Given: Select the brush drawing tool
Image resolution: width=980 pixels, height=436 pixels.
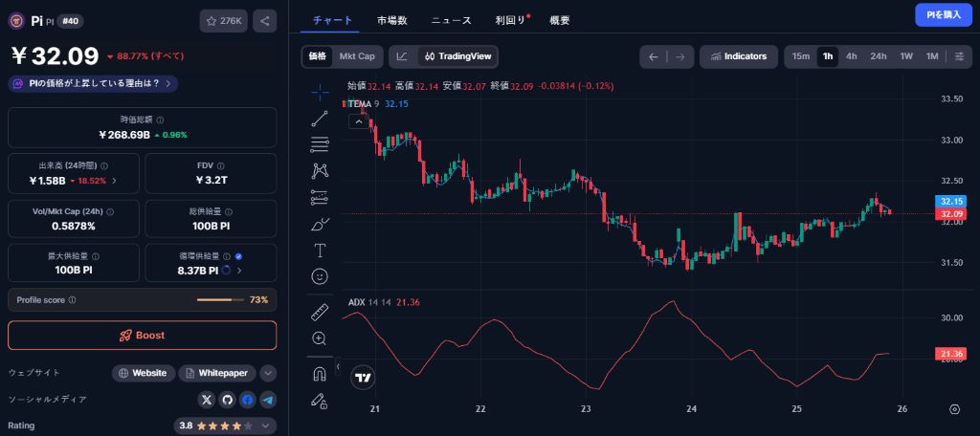Looking at the screenshot, I should coord(320,225).
